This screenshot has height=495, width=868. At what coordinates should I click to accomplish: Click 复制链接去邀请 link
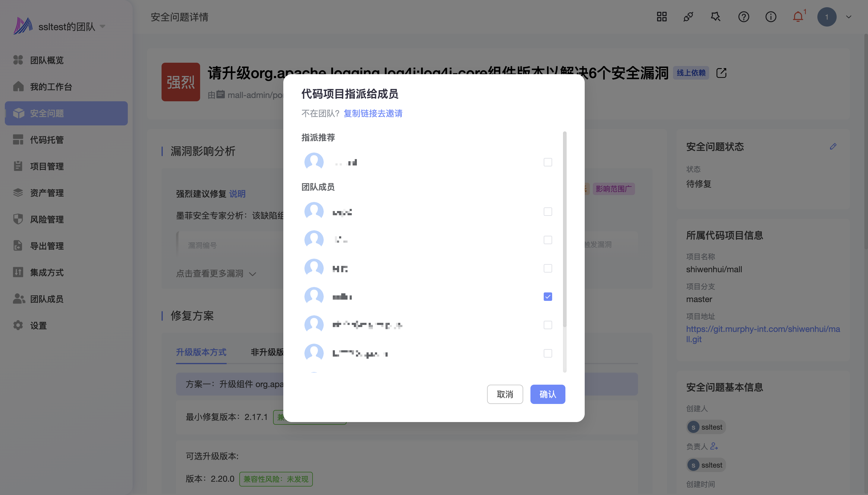(373, 114)
